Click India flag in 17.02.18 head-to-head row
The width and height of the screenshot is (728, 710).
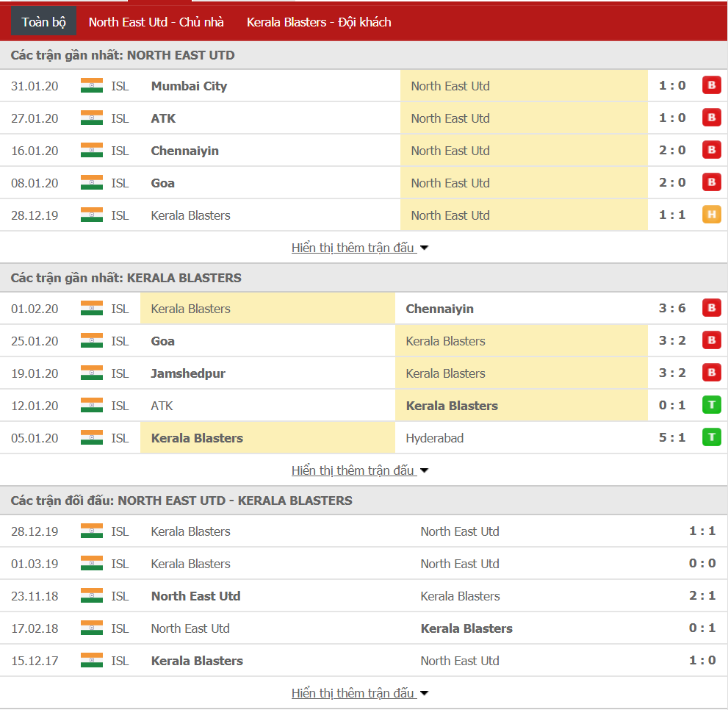point(92,628)
